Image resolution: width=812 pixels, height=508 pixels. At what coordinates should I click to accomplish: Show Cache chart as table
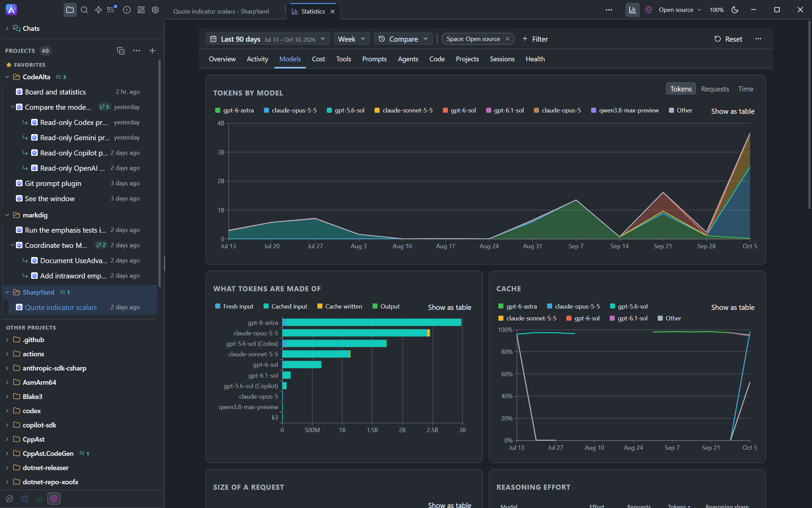pyautogui.click(x=733, y=307)
